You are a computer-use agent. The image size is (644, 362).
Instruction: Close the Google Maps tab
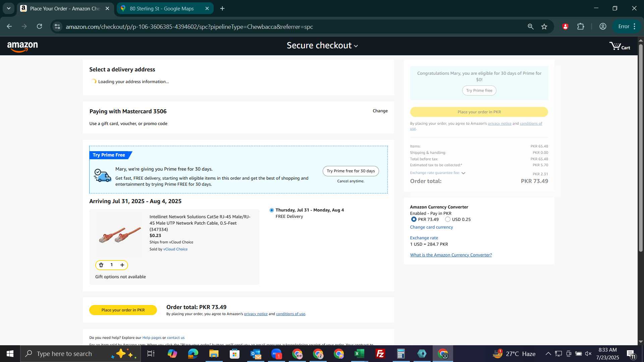point(207,9)
